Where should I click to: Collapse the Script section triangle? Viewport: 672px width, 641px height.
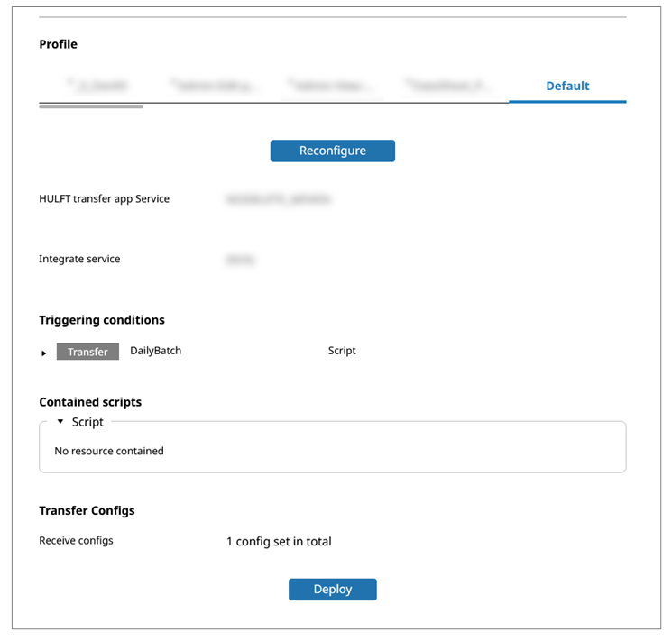click(60, 422)
